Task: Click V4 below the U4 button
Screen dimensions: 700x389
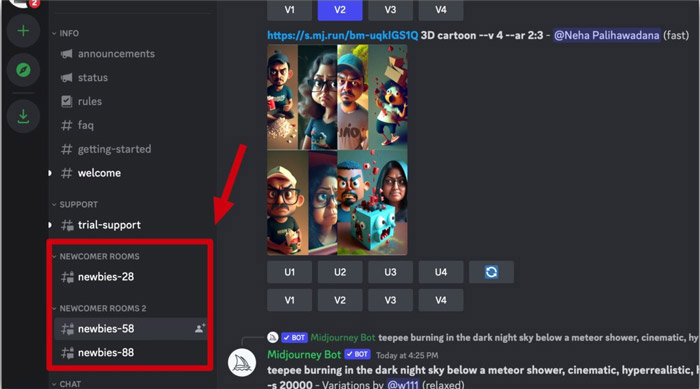Action: tap(441, 300)
